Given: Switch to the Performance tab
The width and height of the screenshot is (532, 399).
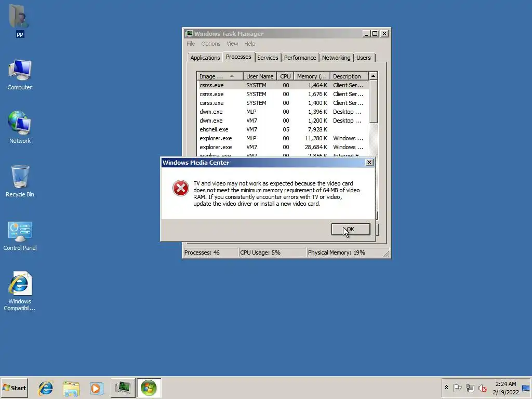Looking at the screenshot, I should tap(300, 58).
